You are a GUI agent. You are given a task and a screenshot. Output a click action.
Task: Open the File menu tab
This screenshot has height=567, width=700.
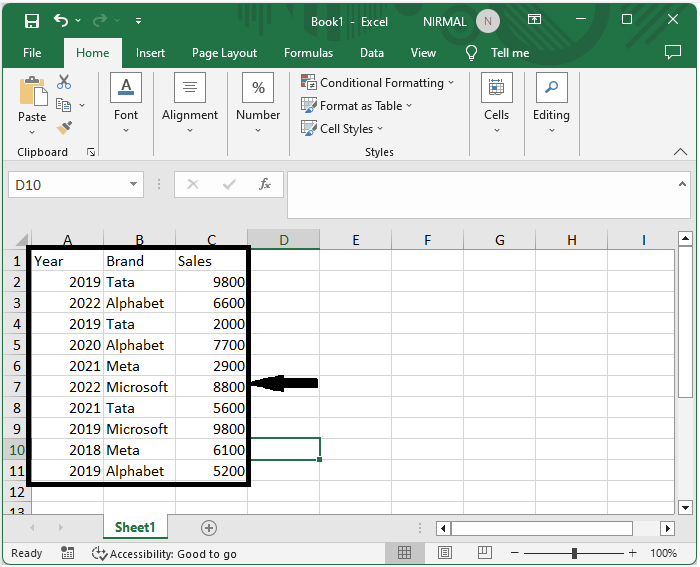pos(32,53)
